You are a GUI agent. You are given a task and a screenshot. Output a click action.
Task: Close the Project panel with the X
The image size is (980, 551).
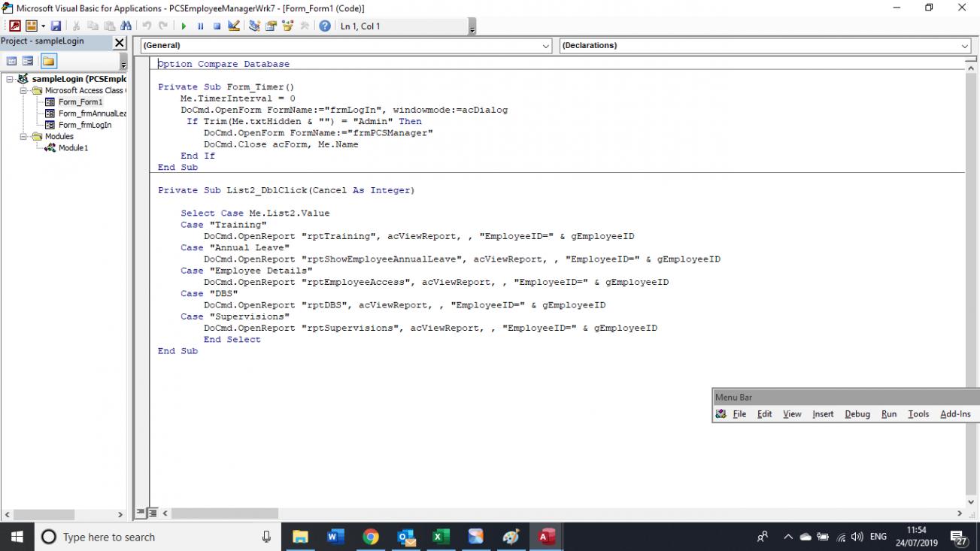pos(120,43)
